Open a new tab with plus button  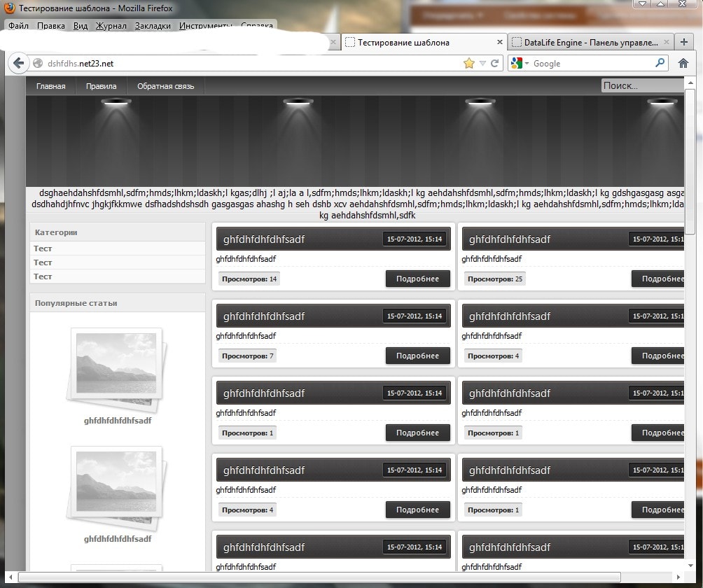click(684, 42)
